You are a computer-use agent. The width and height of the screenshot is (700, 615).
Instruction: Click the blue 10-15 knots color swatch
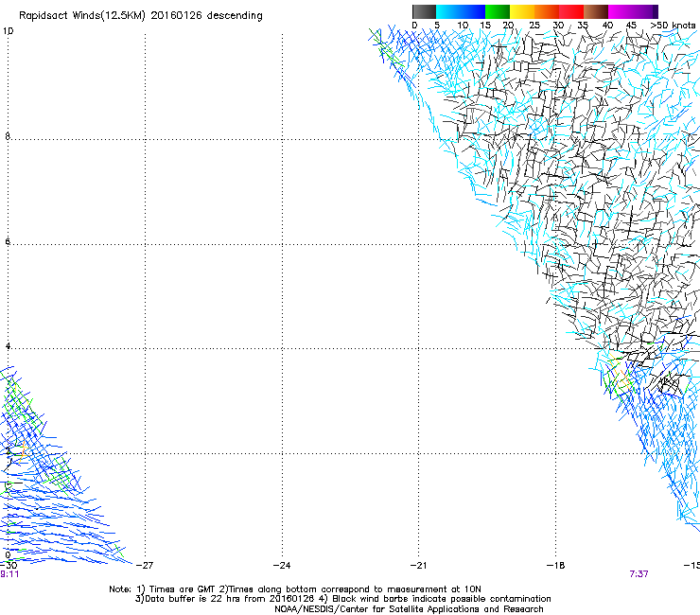pyautogui.click(x=473, y=11)
